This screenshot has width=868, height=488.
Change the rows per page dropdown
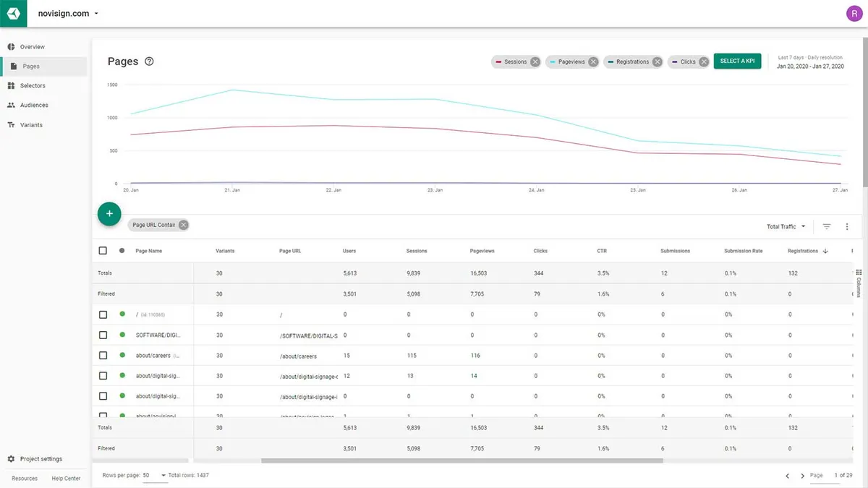pos(154,475)
